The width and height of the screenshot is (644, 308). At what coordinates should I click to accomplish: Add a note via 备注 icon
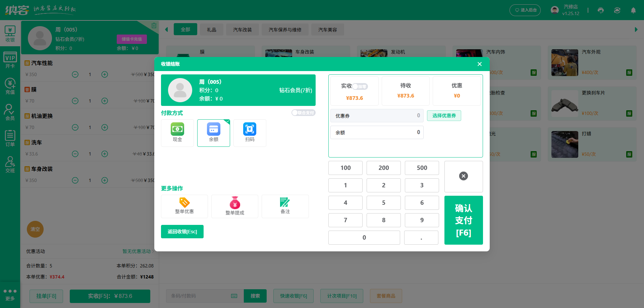285,206
